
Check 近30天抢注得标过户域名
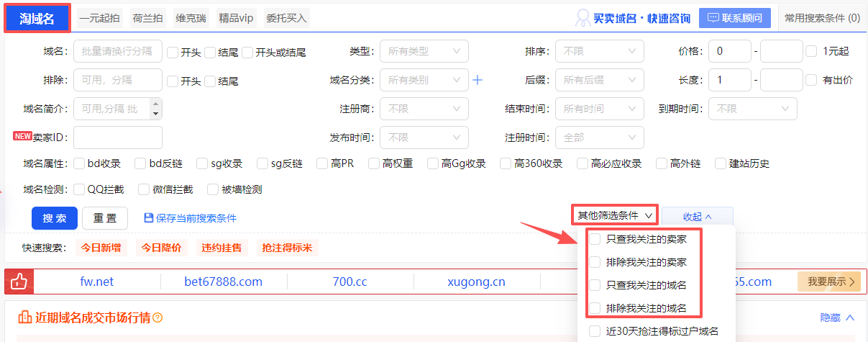click(x=595, y=331)
